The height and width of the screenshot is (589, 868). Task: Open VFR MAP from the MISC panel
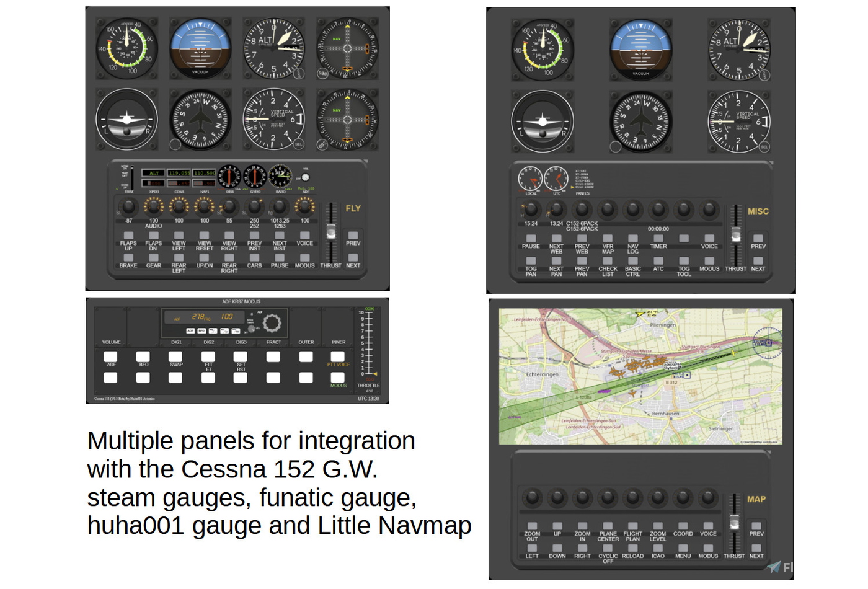click(x=608, y=239)
